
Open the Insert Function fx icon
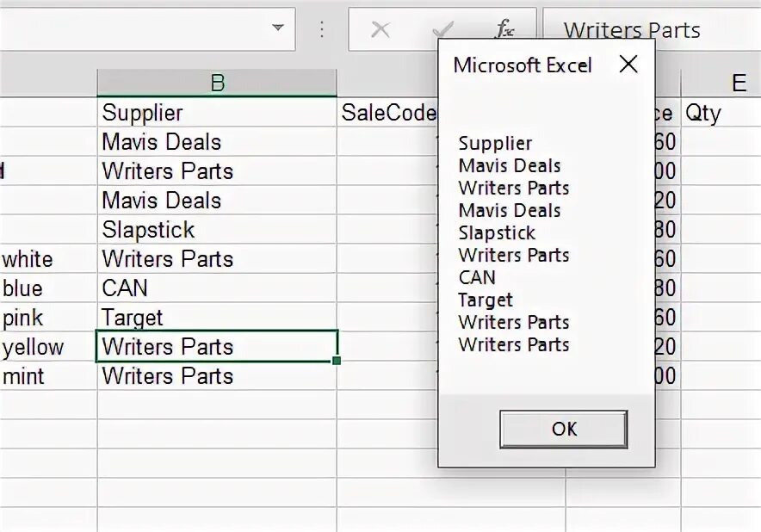(x=505, y=30)
